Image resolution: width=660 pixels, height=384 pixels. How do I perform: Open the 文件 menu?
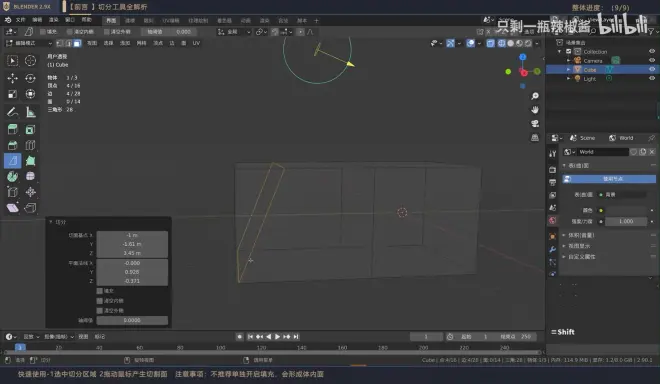click(x=21, y=20)
